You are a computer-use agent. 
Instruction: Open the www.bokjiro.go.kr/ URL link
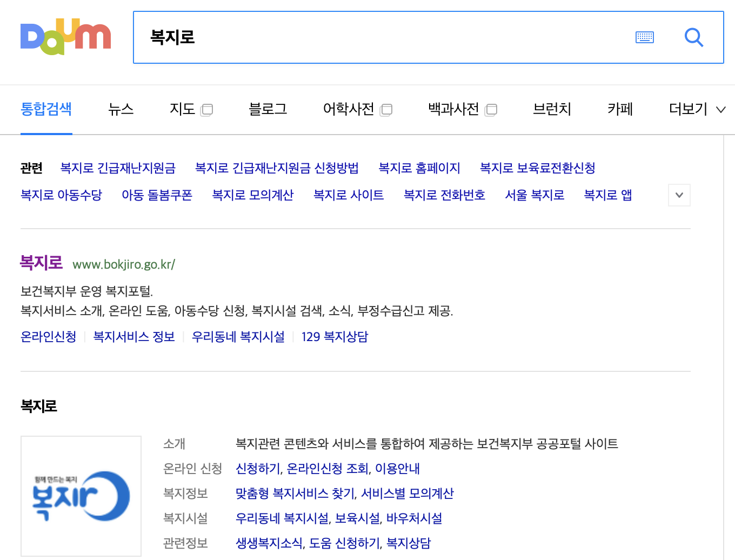[124, 264]
